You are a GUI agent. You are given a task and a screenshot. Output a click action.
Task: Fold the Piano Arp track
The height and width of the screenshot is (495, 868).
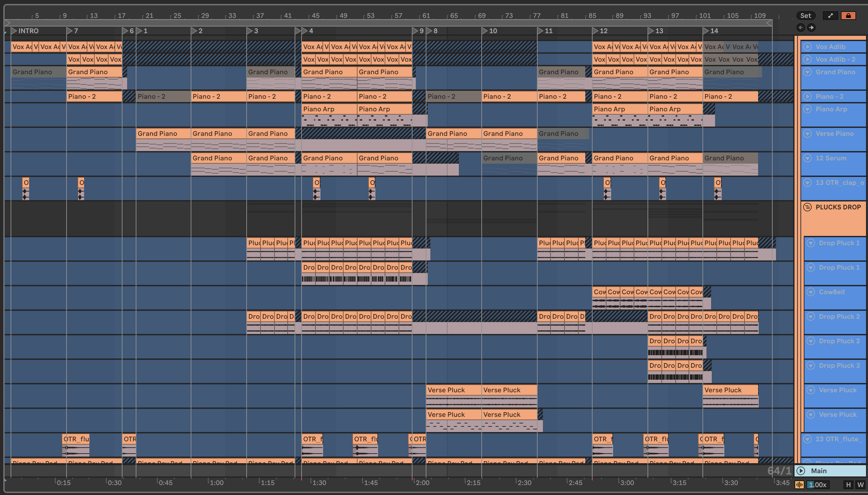(807, 109)
